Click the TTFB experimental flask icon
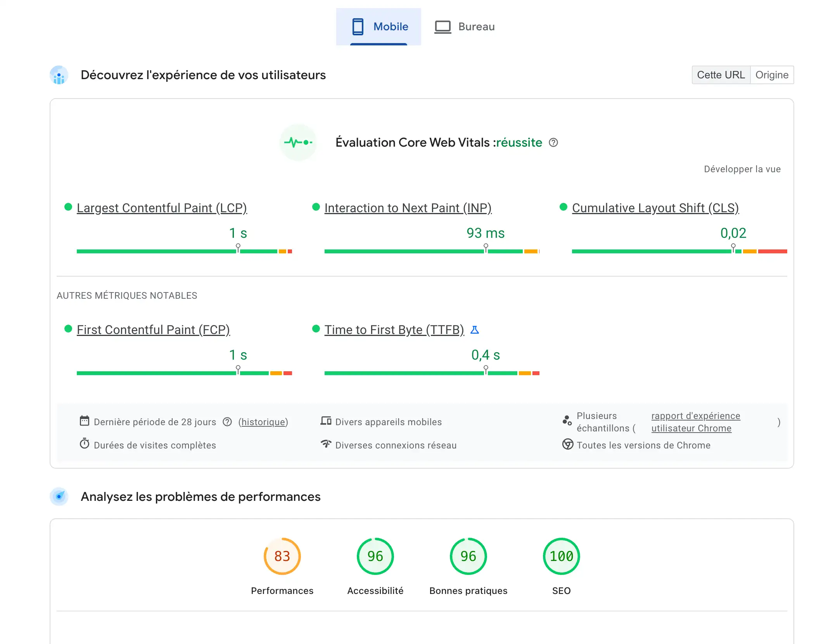Image resolution: width=833 pixels, height=644 pixels. point(474,330)
